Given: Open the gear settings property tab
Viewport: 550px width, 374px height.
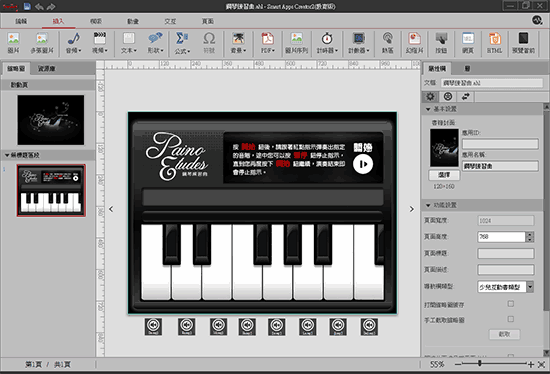Looking at the screenshot, I should [430, 96].
